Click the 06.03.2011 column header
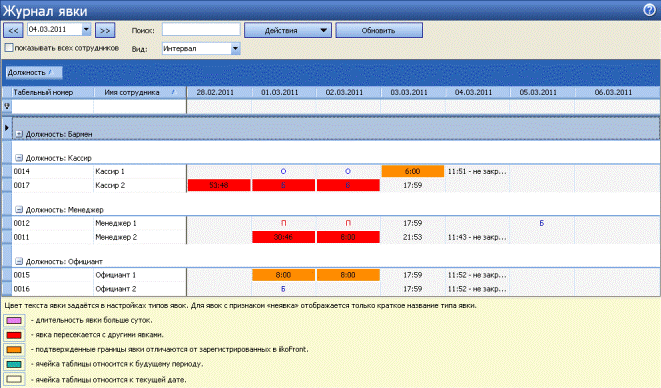The width and height of the screenshot is (661, 388). tap(617, 92)
